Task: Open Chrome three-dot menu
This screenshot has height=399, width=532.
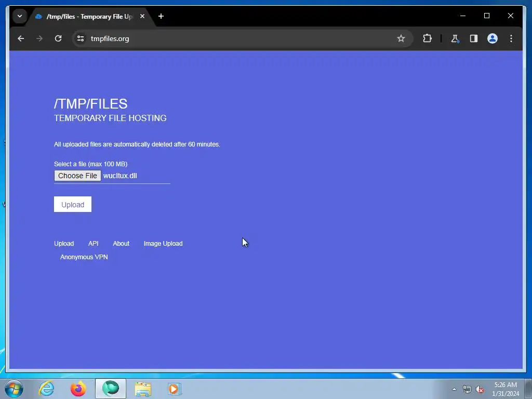Action: coord(511,38)
